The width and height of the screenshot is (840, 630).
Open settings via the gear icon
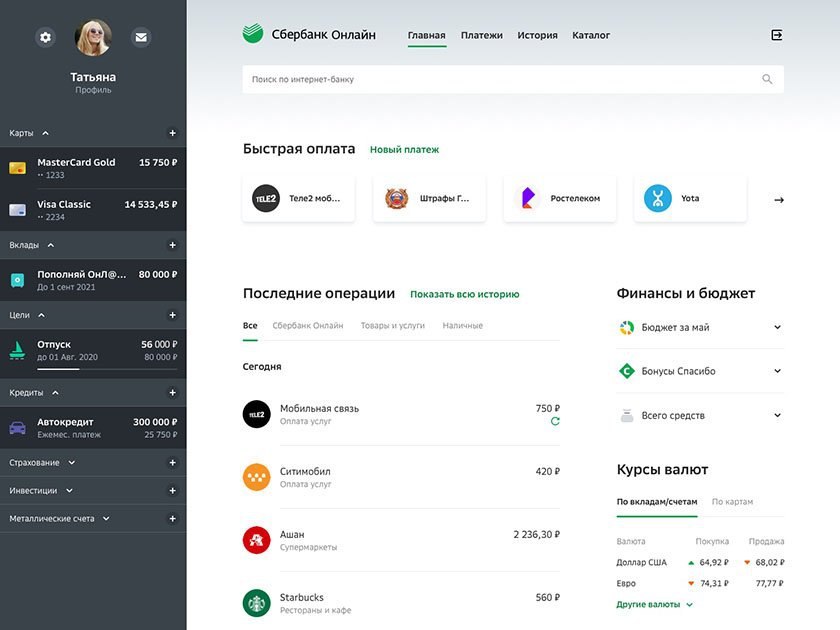tap(46, 37)
